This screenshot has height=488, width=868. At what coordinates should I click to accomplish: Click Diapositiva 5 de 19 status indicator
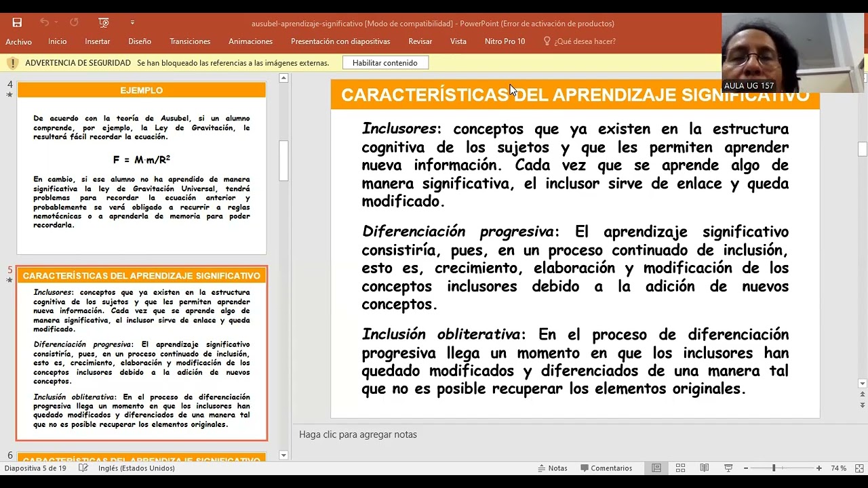pyautogui.click(x=35, y=468)
